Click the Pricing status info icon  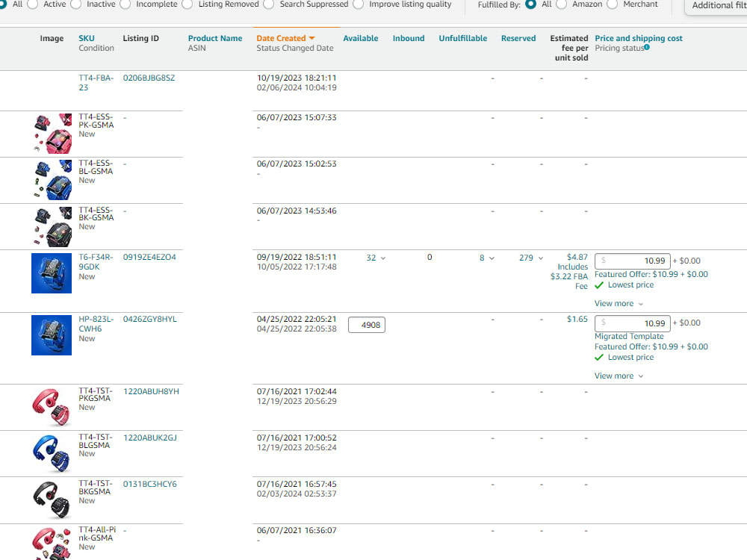[646, 47]
